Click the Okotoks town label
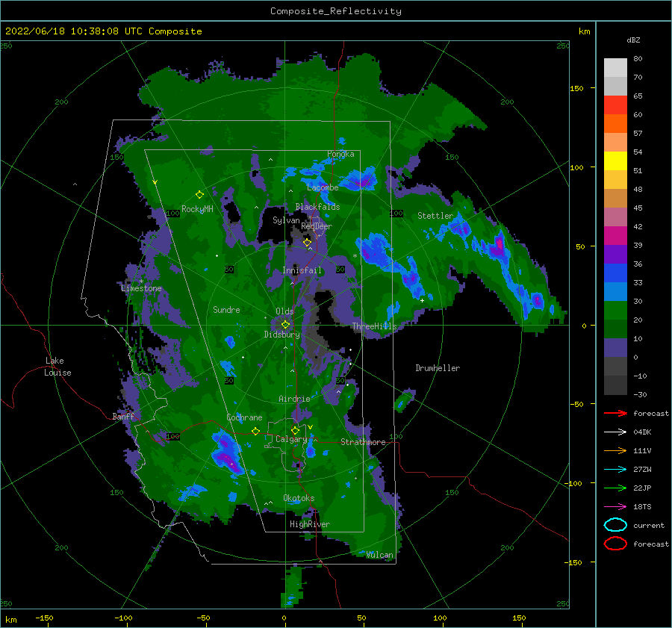Screen dimensions: 672x628 (299, 498)
